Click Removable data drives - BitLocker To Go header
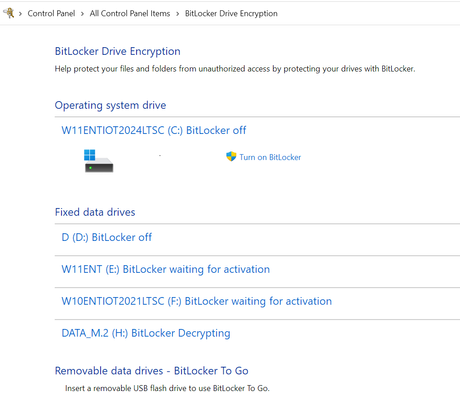 (152, 371)
